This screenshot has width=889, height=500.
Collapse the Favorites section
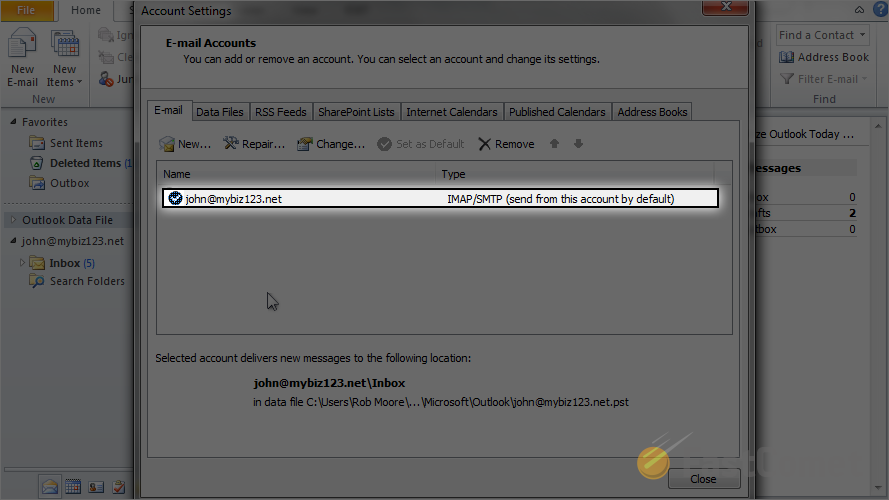pyautogui.click(x=13, y=121)
